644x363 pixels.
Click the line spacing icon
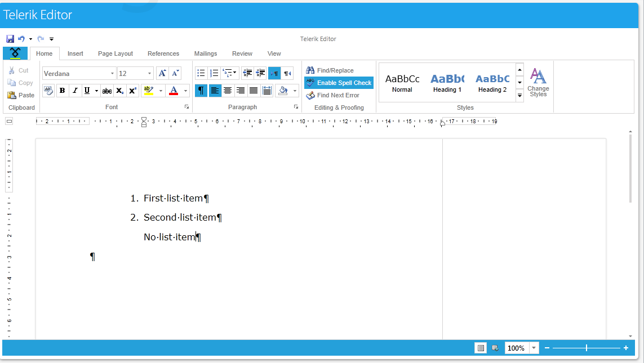pos(267,91)
